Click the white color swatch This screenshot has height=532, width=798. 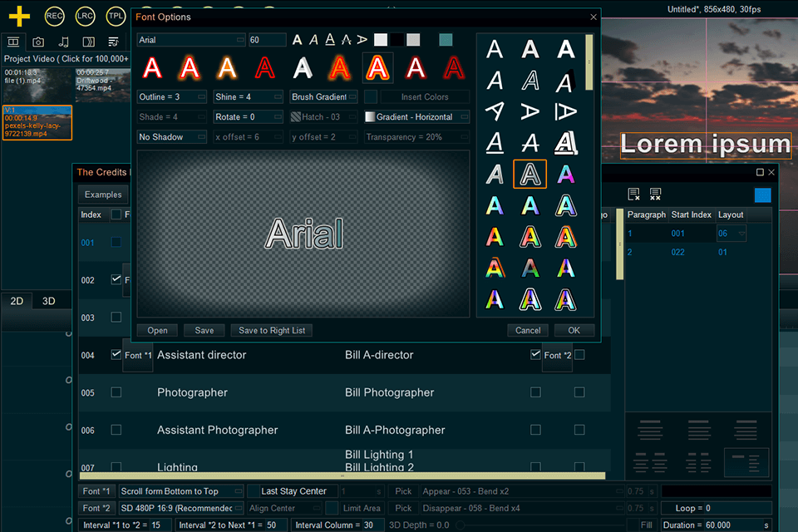pos(381,40)
